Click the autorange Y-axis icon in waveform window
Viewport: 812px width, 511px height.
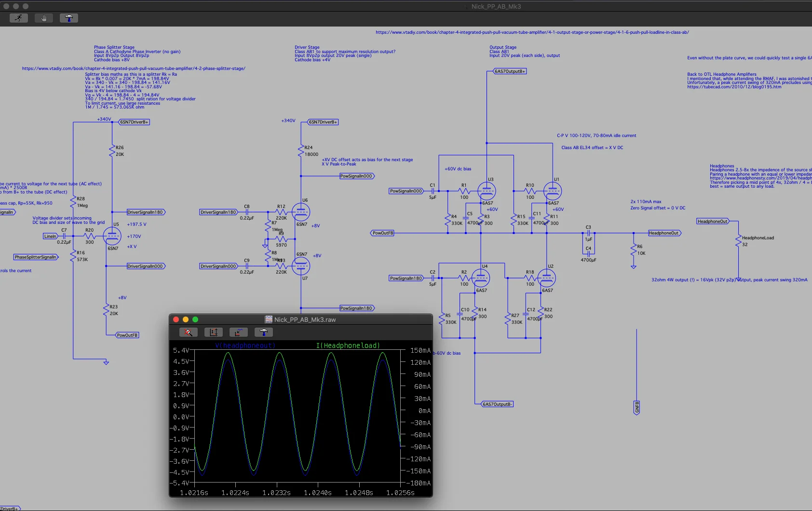click(x=214, y=332)
